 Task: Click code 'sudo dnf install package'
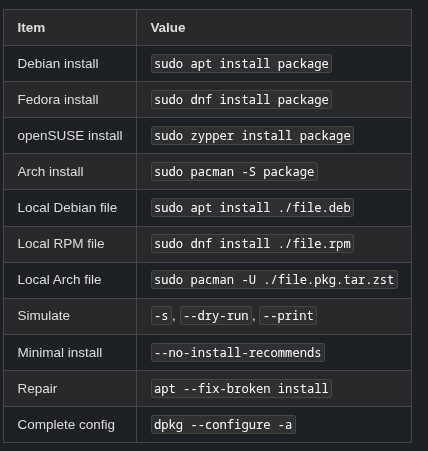pyautogui.click(x=241, y=100)
